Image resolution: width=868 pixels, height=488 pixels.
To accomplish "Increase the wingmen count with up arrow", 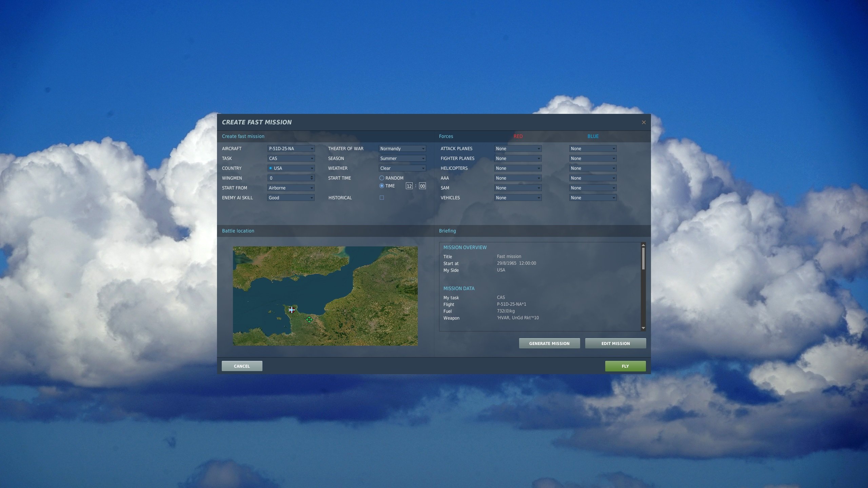I will pos(312,176).
